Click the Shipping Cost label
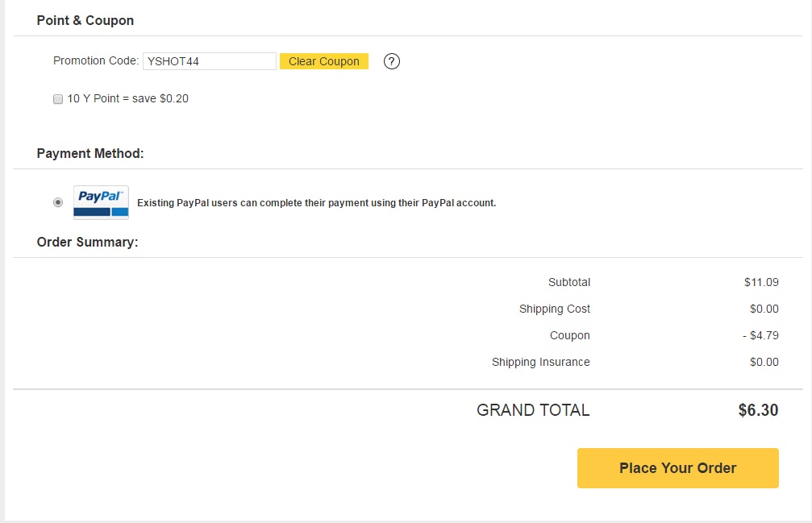Image resolution: width=812 pixels, height=523 pixels. pos(555,309)
